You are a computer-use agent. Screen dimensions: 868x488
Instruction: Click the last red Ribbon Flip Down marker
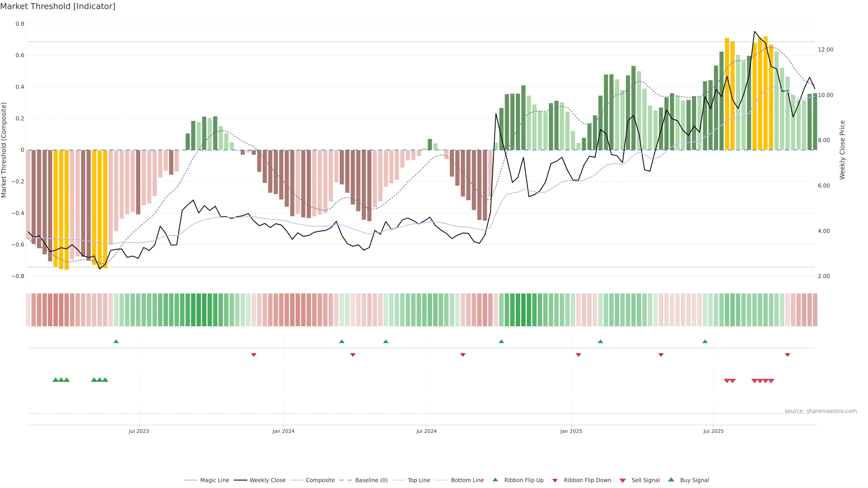788,355
